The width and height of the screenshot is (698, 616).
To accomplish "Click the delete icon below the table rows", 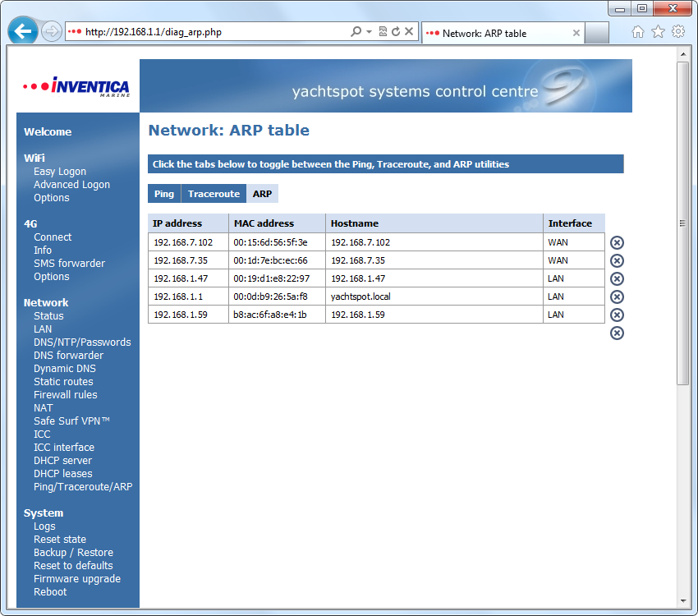I will tap(617, 333).
